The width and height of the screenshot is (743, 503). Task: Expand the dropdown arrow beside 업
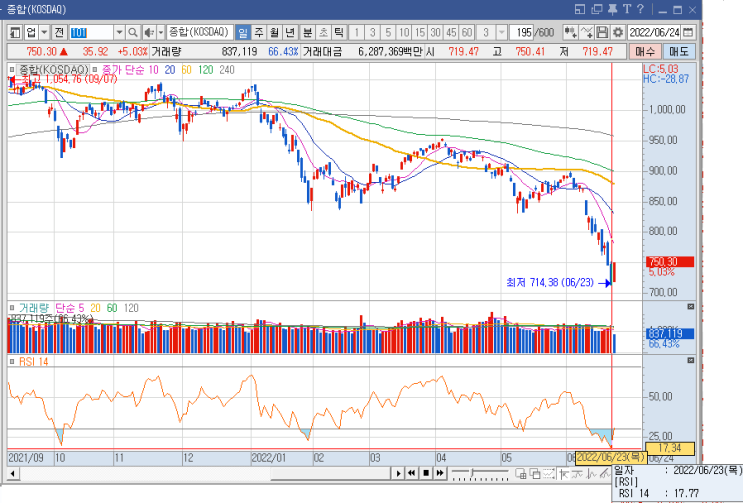click(44, 32)
